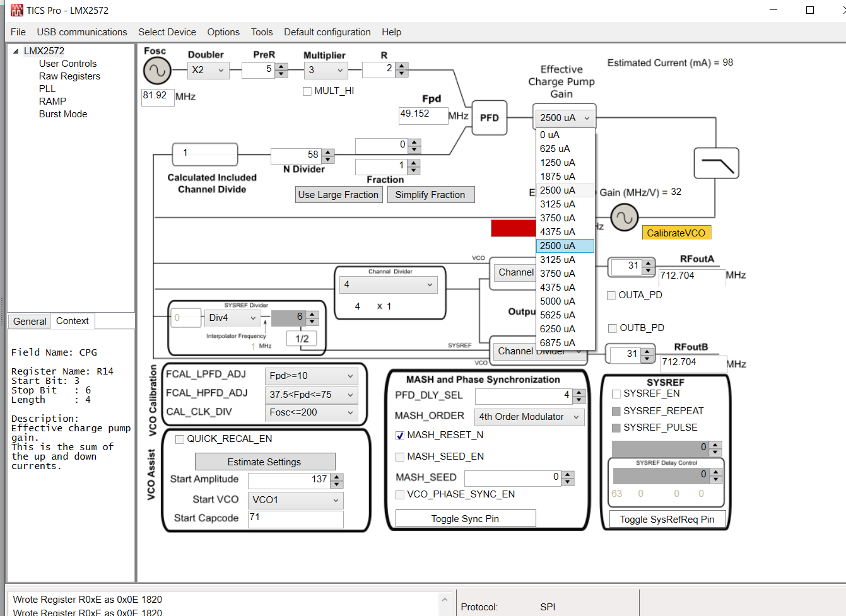The image size is (846, 616).
Task: Increase the Fraction numerator spinner
Action: pos(414,142)
